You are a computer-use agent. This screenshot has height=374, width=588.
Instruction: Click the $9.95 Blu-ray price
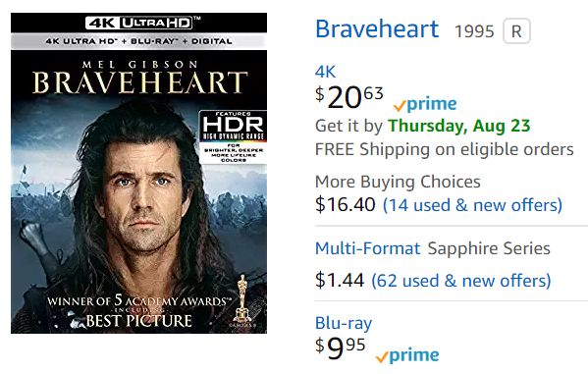coord(340,347)
